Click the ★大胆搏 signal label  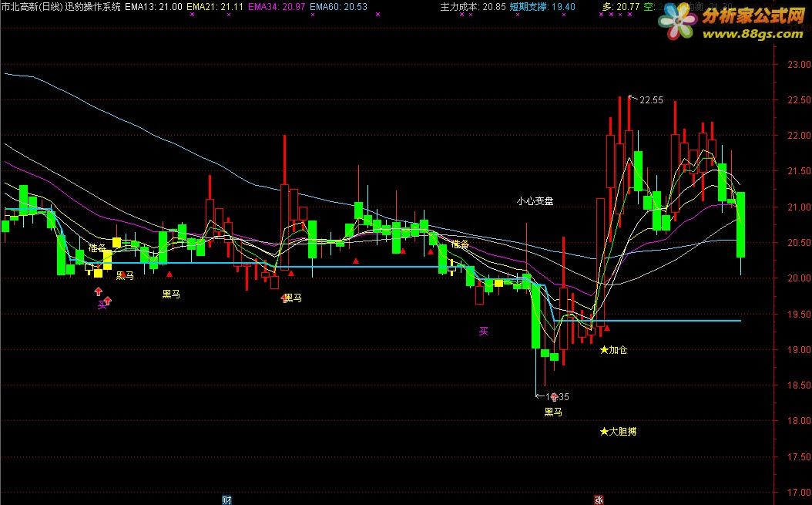point(618,432)
